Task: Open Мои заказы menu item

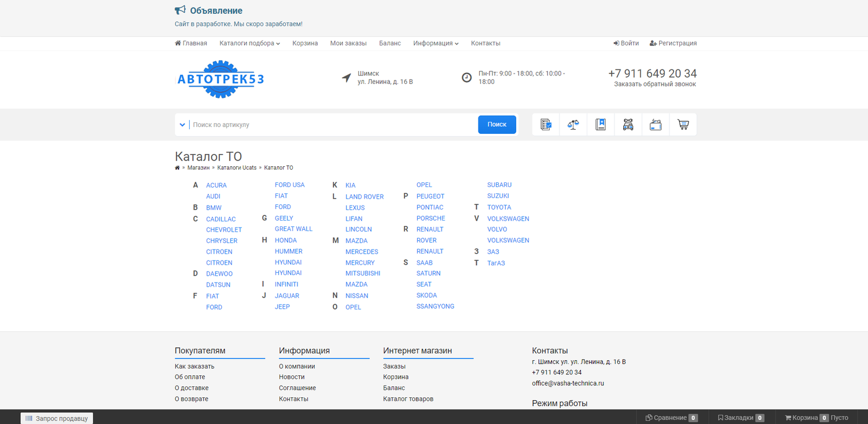Action: click(x=348, y=43)
